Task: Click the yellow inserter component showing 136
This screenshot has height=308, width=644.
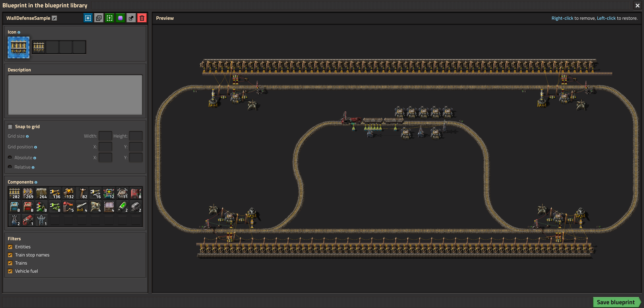Action: point(55,194)
